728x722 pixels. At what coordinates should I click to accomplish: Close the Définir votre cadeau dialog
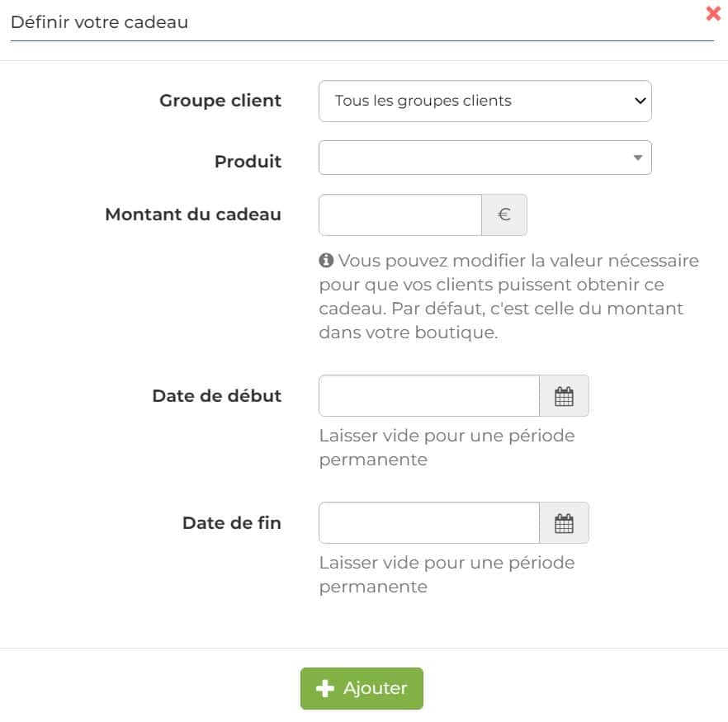(713, 13)
